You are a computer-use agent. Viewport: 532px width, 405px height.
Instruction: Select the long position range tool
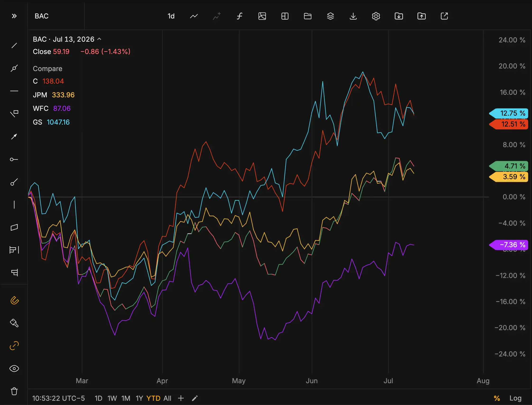pos(14,250)
